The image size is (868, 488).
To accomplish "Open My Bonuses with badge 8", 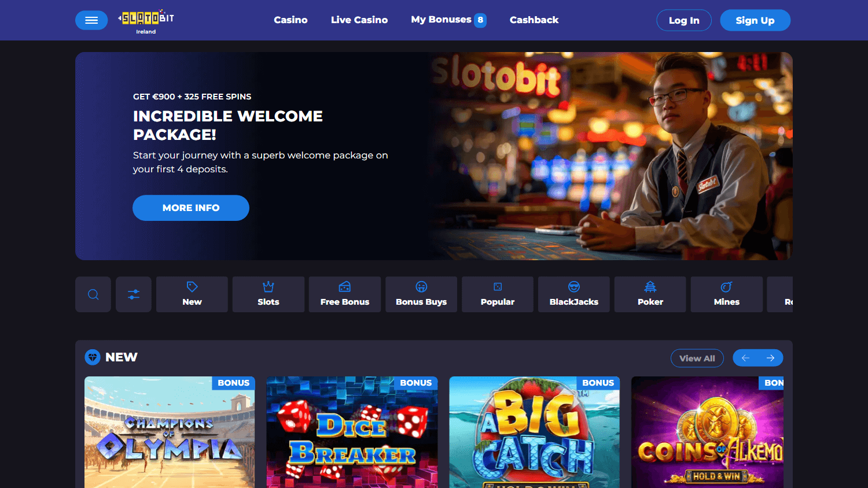I will coord(448,20).
